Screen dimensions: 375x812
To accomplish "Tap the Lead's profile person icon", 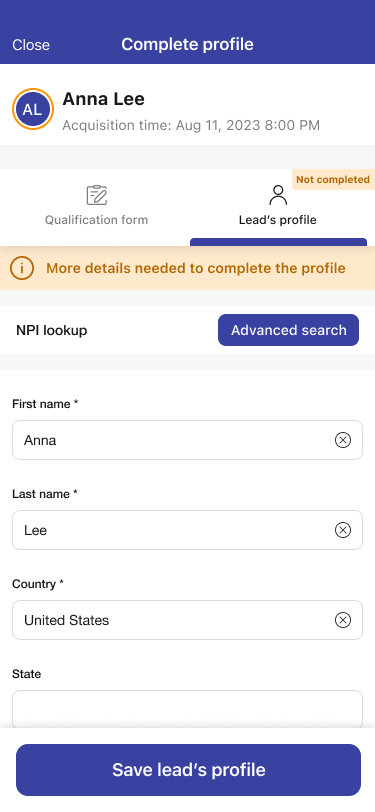I will 278,195.
